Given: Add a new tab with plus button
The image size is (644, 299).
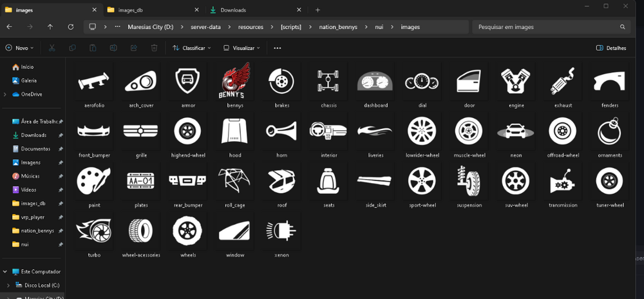Looking at the screenshot, I should click(x=317, y=10).
